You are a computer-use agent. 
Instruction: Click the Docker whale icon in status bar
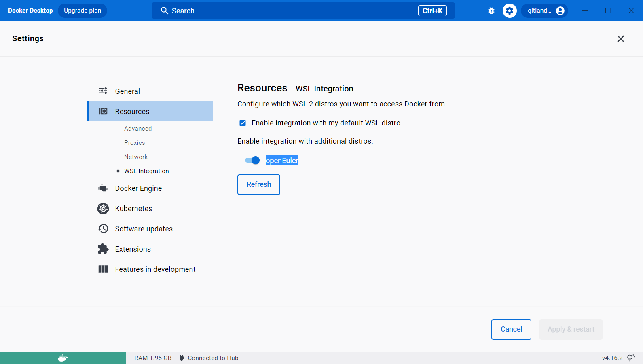(63, 358)
